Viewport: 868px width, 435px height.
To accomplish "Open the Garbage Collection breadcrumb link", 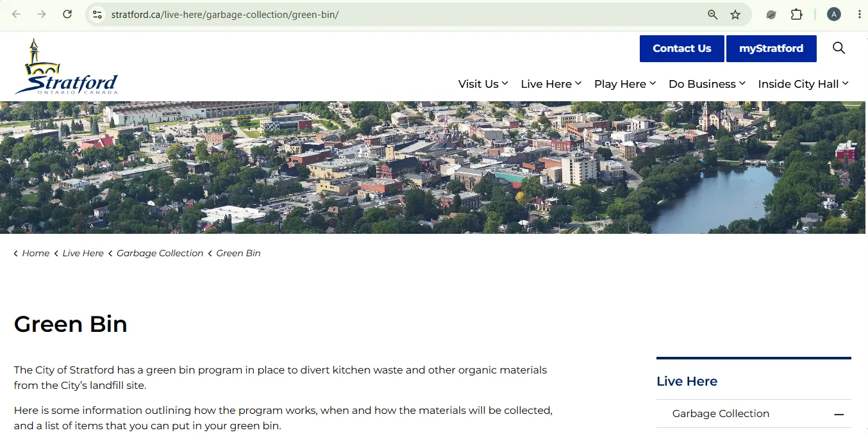I will click(x=160, y=253).
